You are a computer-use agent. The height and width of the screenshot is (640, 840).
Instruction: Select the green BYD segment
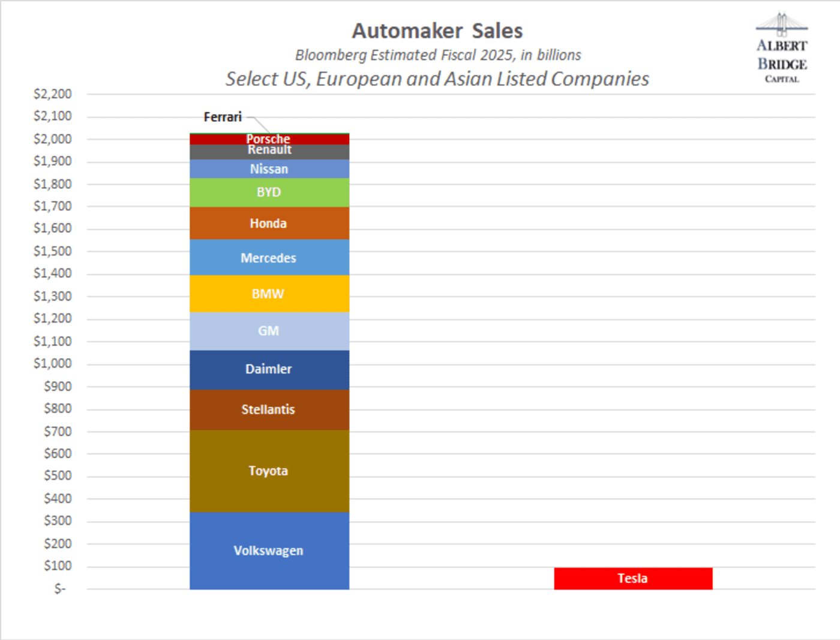point(269,193)
